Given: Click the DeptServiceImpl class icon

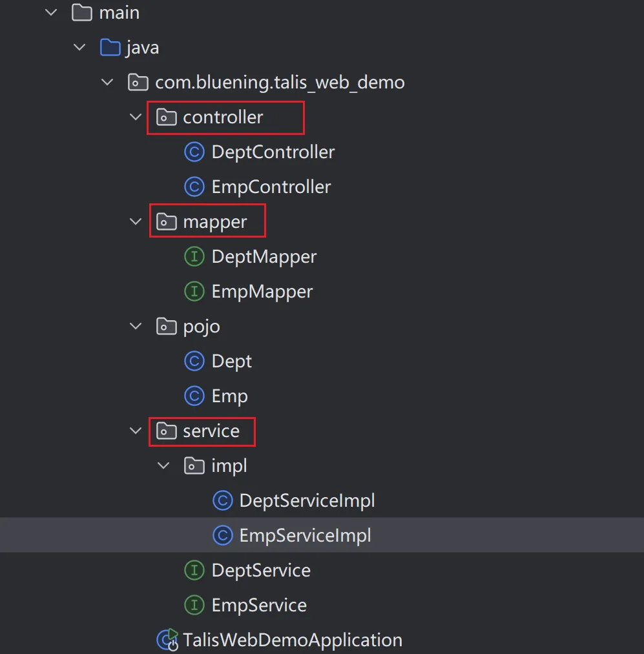Looking at the screenshot, I should (x=222, y=500).
